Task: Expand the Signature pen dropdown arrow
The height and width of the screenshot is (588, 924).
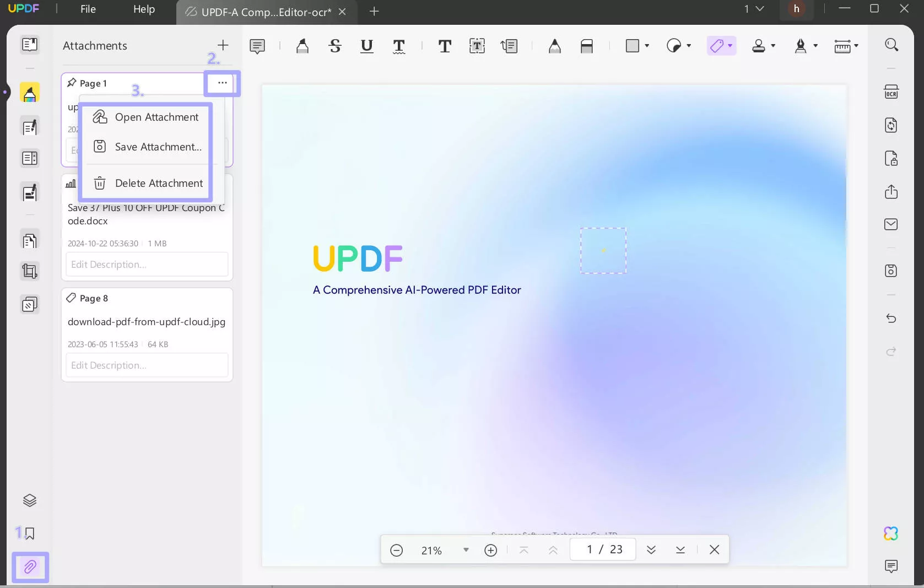Action: [815, 46]
